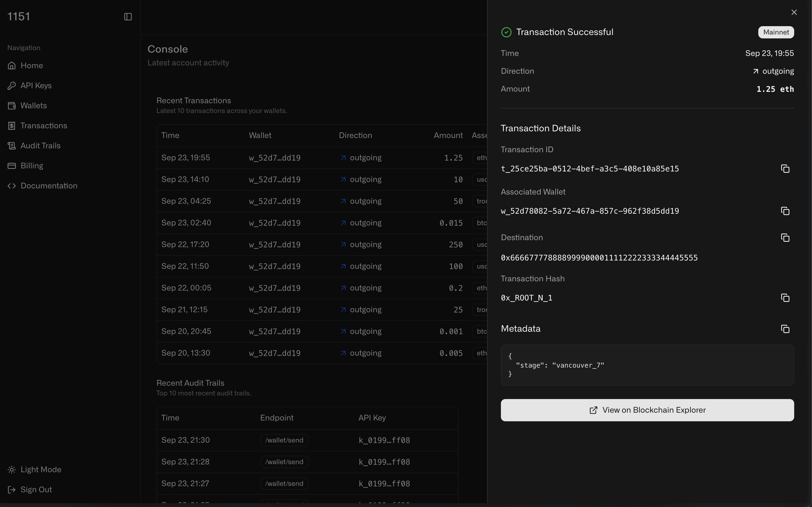Sign Out of the account
This screenshot has height=507, width=812.
coord(30,489)
